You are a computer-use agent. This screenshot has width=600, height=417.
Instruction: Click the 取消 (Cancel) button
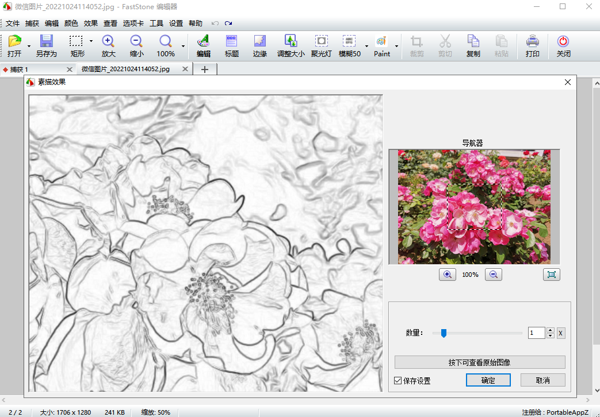coord(543,381)
